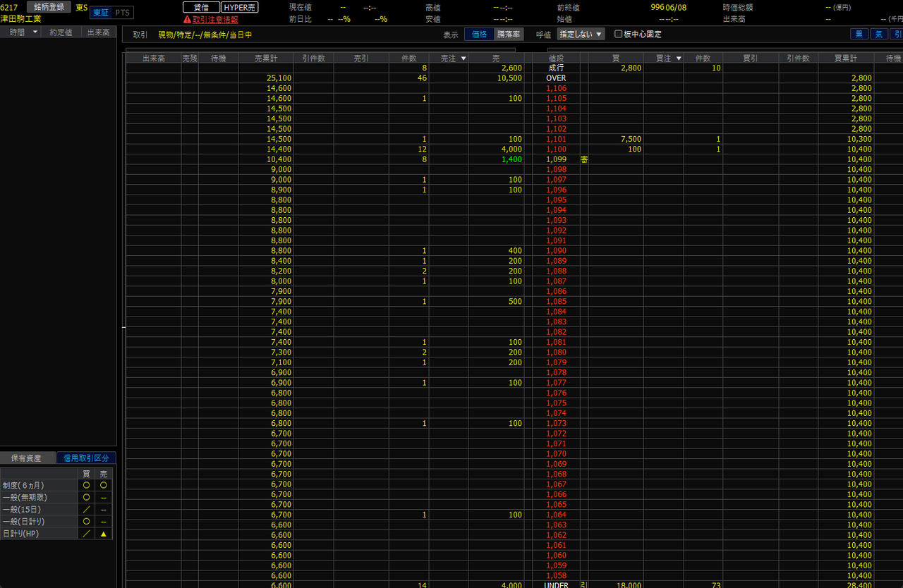The image size is (903, 588).
Task: Click the 一般(日計り) buy circle icon
Action: [x=86, y=521]
